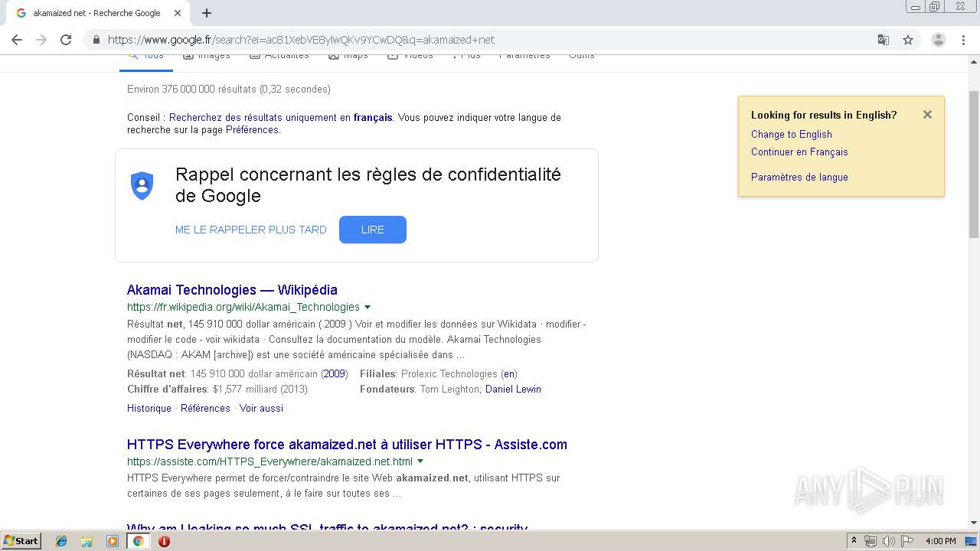Click Continuer en Français link
This screenshot has width=980, height=551.
[x=799, y=152]
